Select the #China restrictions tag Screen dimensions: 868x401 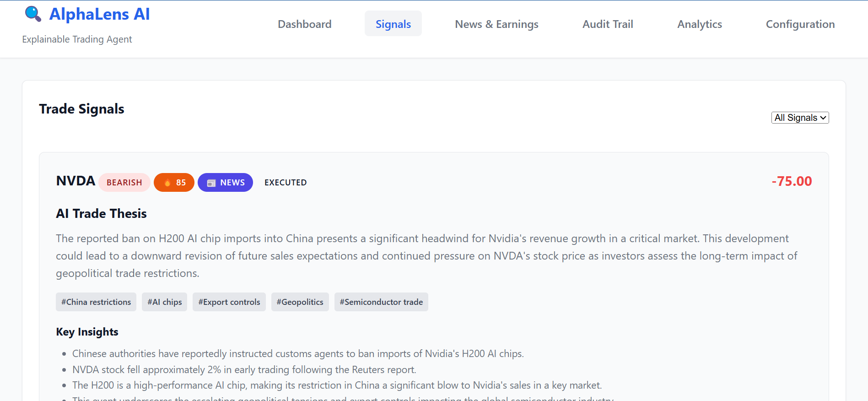[96, 302]
